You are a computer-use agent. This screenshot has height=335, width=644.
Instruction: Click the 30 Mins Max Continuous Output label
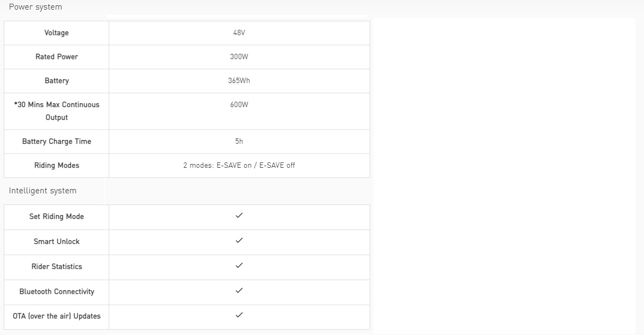coord(56,111)
